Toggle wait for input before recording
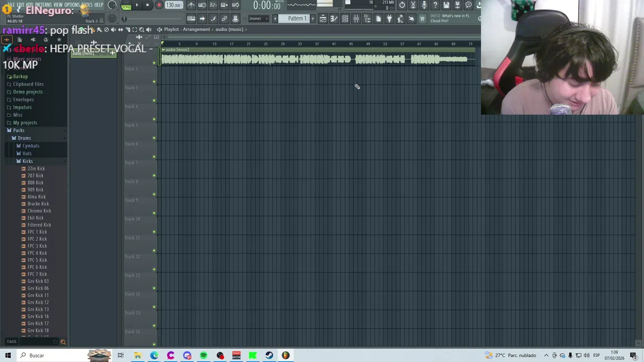 click(202, 5)
